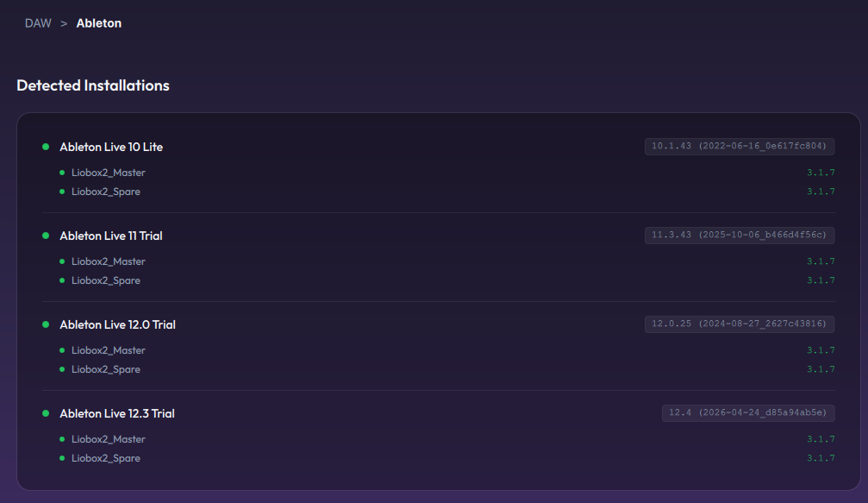868x503 pixels.
Task: Click green status dot beside Ableton Live 11 Trial
Action: (x=46, y=236)
